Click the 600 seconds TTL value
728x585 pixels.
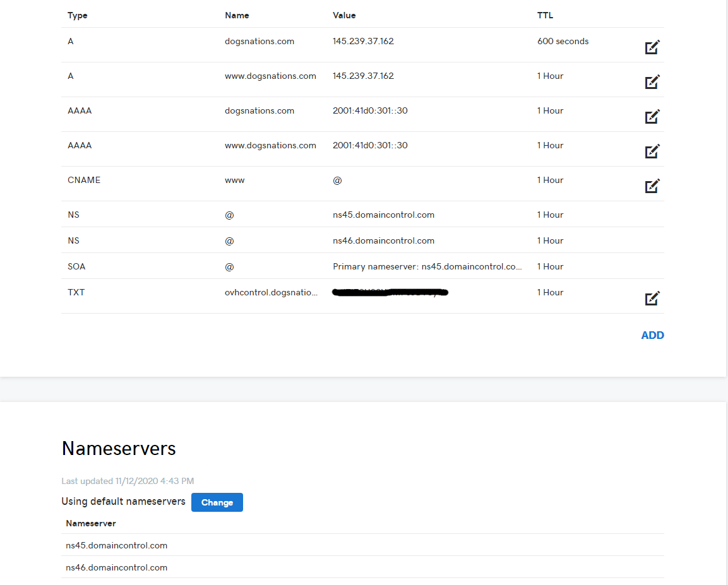click(x=563, y=41)
